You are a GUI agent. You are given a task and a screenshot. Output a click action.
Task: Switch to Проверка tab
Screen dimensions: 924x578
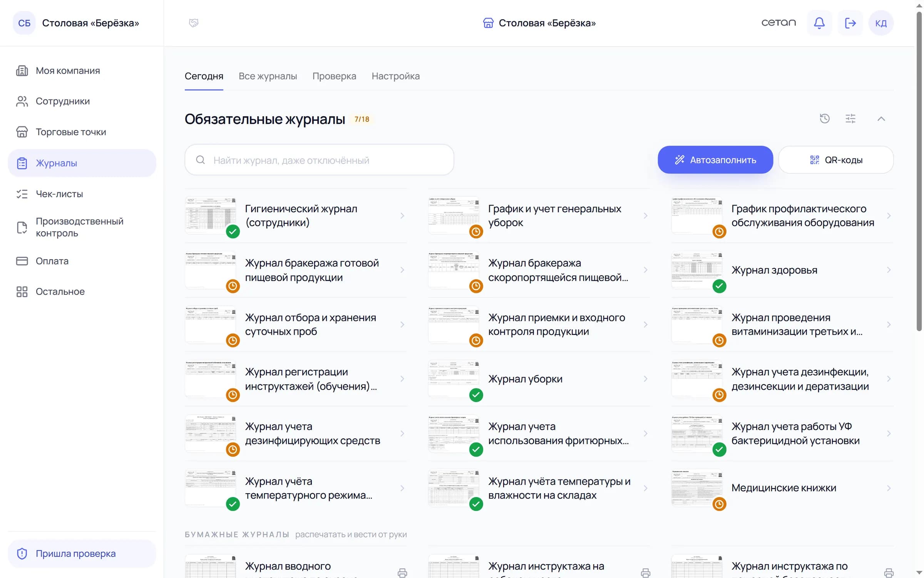tap(334, 76)
